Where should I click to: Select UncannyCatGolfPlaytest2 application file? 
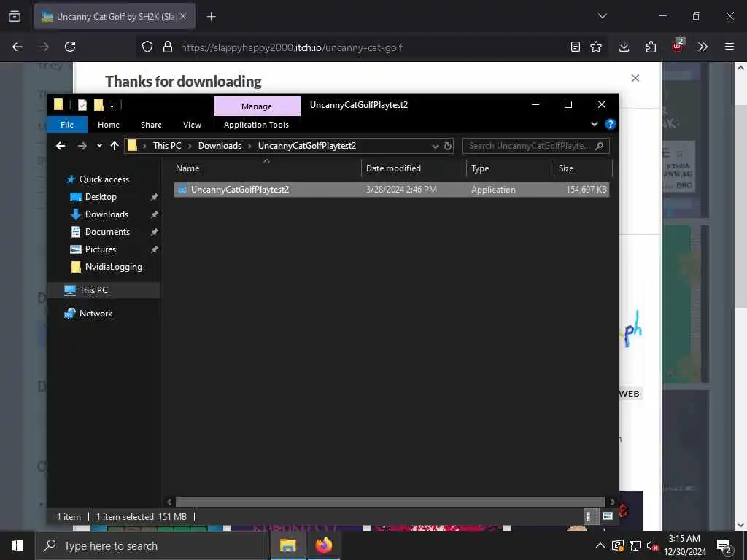coord(392,190)
